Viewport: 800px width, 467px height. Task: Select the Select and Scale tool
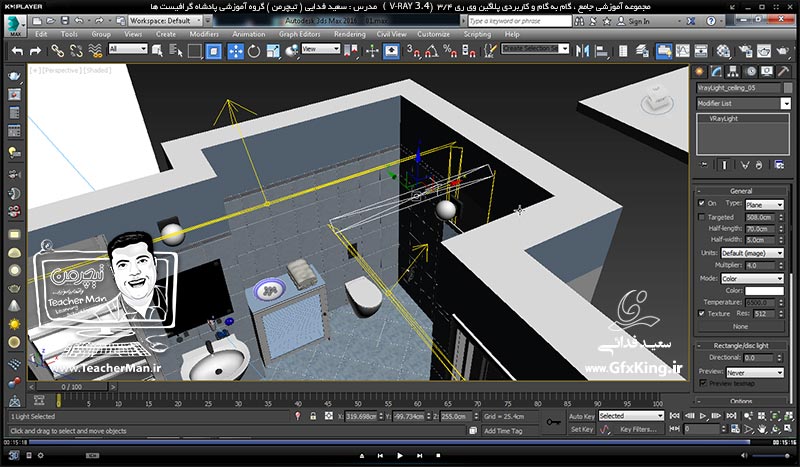pos(273,51)
